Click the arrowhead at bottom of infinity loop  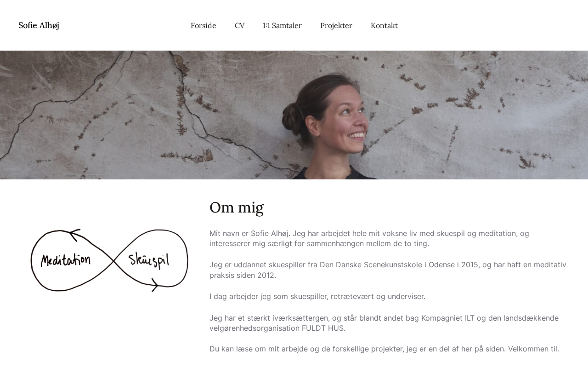click(x=155, y=285)
